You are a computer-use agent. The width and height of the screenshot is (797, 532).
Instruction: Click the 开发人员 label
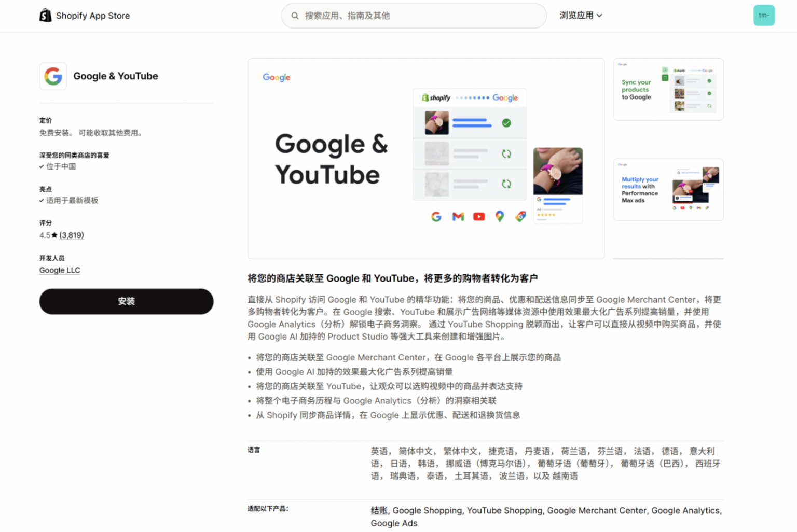52,258
